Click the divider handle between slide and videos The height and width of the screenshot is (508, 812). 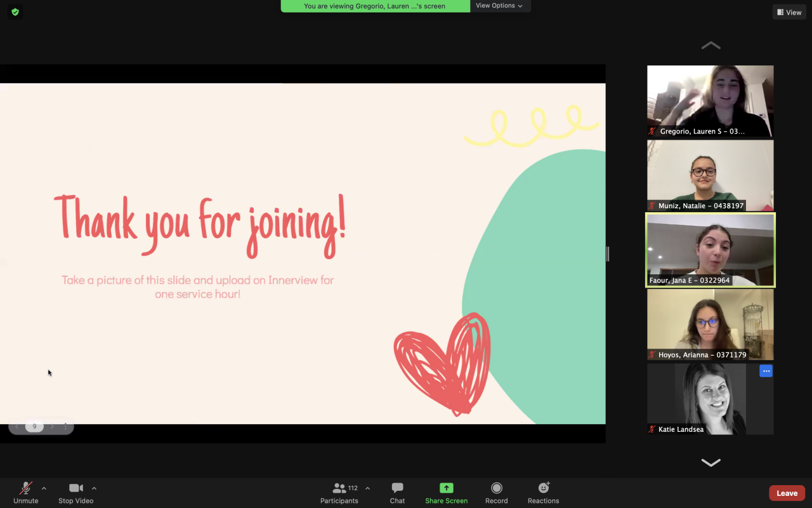(608, 254)
